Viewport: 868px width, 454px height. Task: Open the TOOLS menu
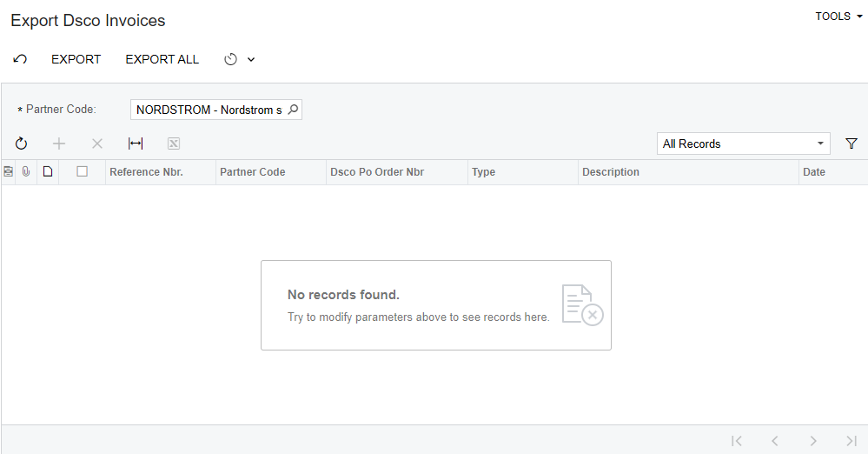(838, 16)
